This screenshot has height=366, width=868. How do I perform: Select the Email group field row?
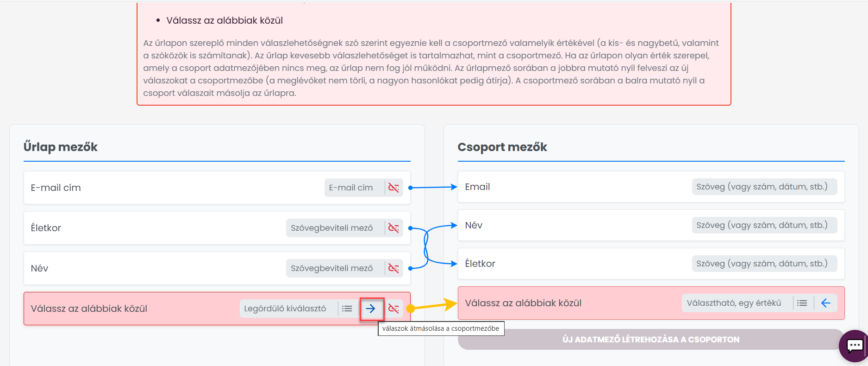click(651, 187)
